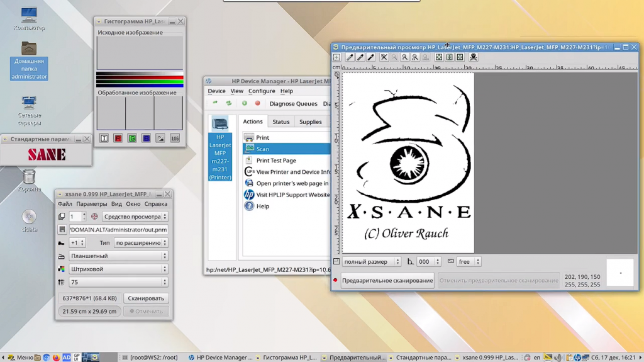Open the resolution dropdown showing 75
Image resolution: width=644 pixels, height=362 pixels.
pos(118,282)
